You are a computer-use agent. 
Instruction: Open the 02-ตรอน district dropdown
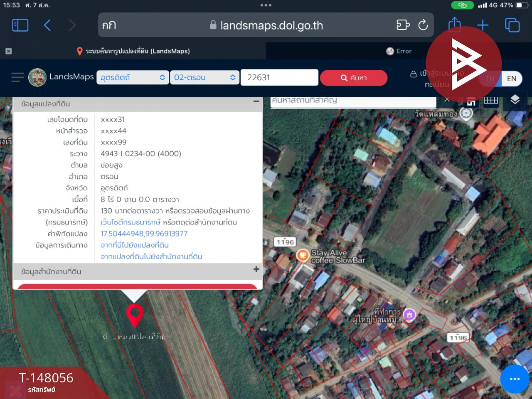pyautogui.click(x=204, y=77)
